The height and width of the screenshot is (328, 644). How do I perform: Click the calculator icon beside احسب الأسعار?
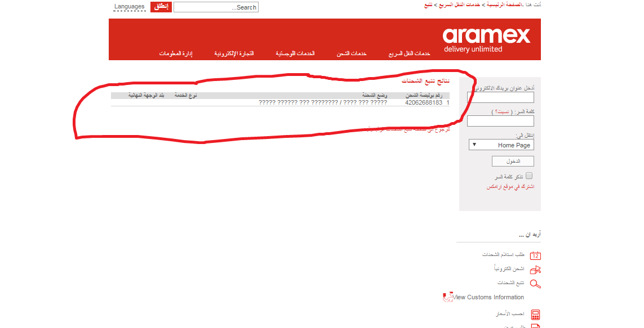pyautogui.click(x=535, y=314)
